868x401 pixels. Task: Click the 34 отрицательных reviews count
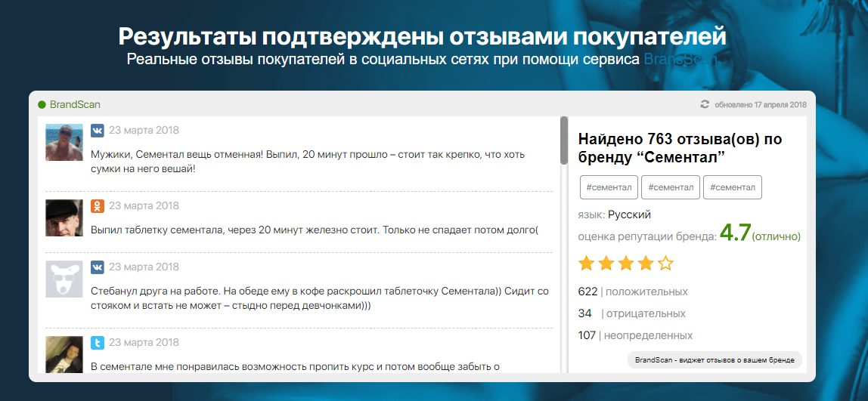(631, 313)
